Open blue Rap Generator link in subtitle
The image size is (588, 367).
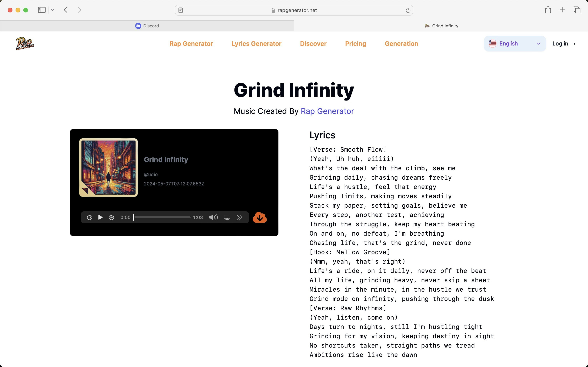pos(327,111)
